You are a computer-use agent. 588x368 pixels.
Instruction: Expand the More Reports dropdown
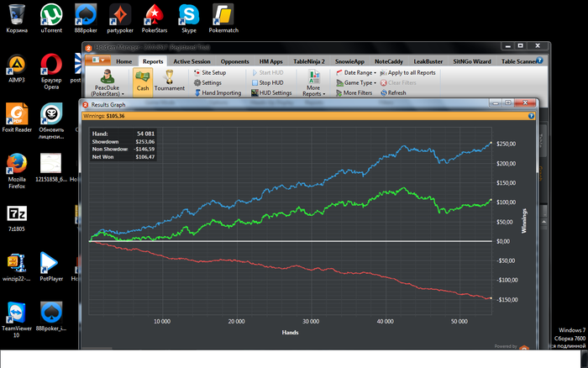click(314, 83)
